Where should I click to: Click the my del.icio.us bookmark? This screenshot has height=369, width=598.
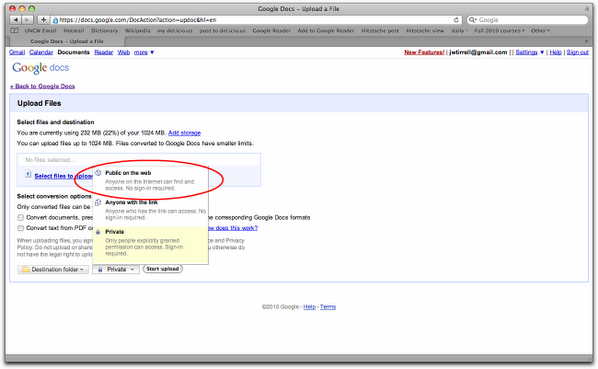pyautogui.click(x=175, y=30)
